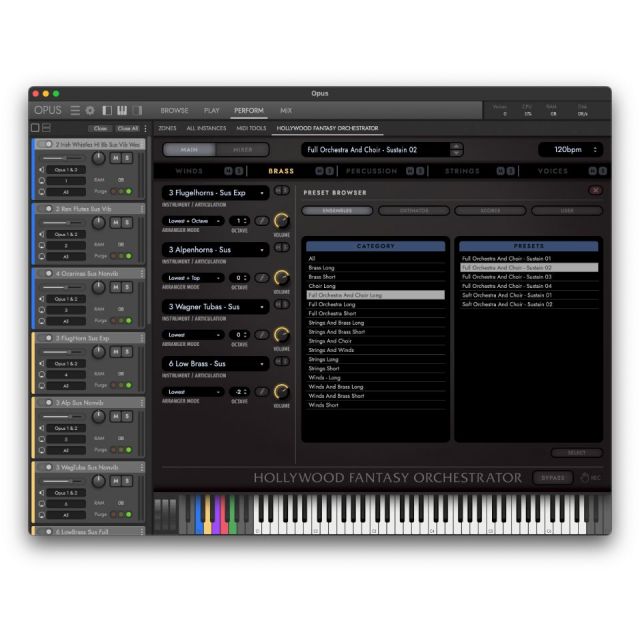Open three-dot menu on Ren Flutes header
Viewport: 640px width, 640px height.
142,209
